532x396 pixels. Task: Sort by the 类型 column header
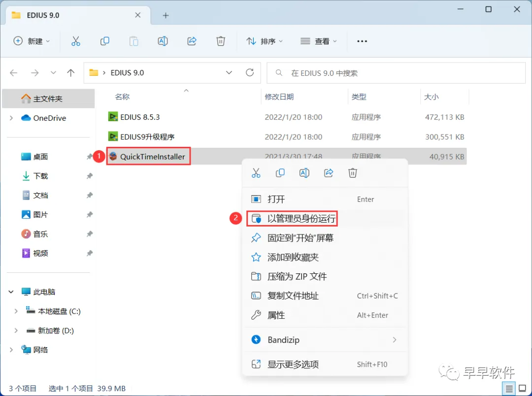(x=359, y=97)
